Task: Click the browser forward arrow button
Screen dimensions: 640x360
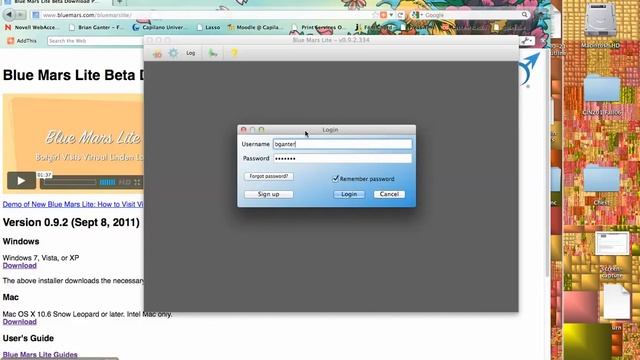Action: tap(20, 15)
